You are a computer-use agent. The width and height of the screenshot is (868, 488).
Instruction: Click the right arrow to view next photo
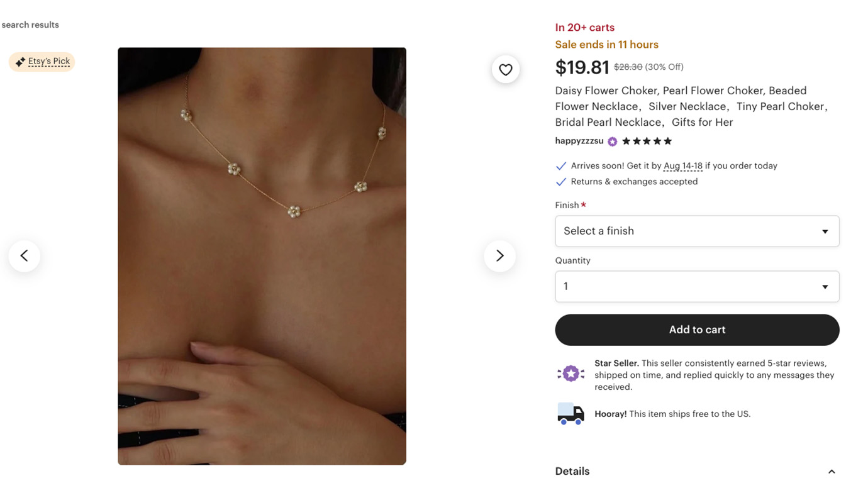coord(499,255)
